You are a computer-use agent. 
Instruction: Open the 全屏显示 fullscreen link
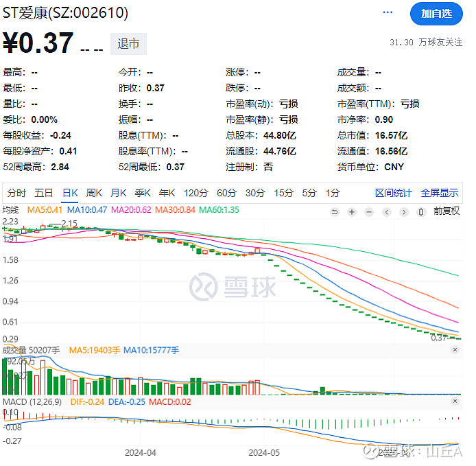(x=439, y=193)
